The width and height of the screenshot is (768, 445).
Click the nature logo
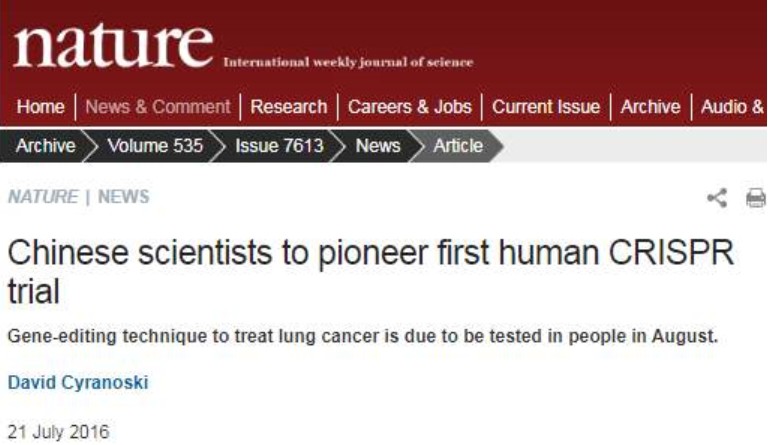113,46
